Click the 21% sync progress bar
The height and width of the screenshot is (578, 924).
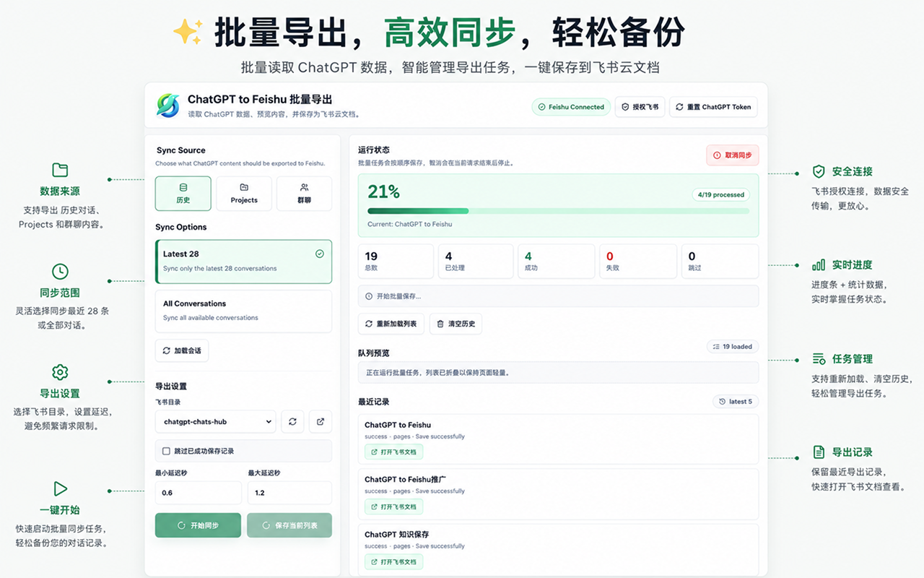point(558,211)
